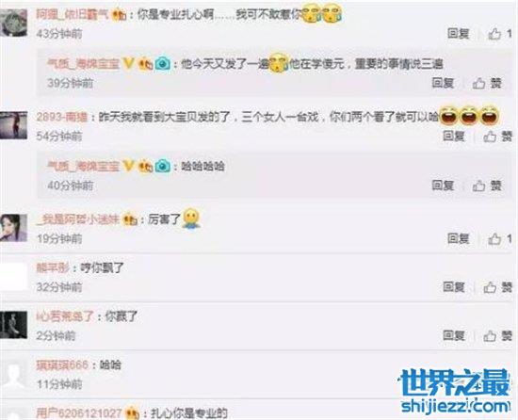
Task: Click thumbs-up on the 39 minutes ago reply
Action: [487, 83]
